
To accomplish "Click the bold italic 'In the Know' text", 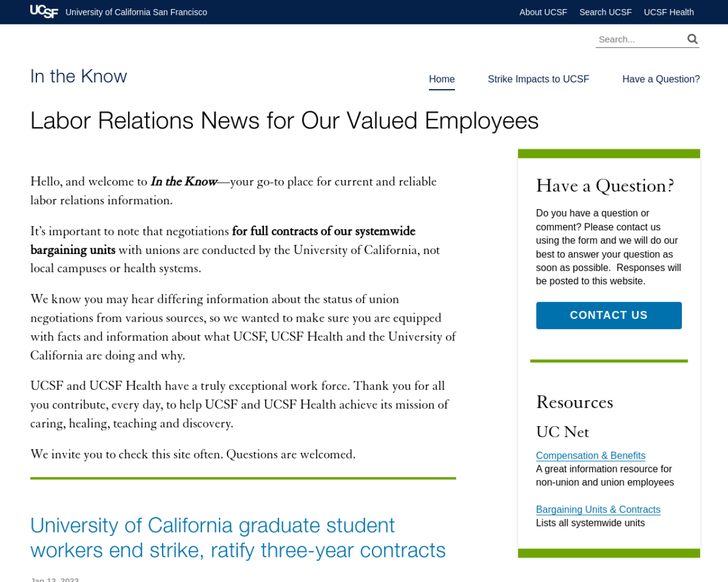I will click(x=184, y=181).
